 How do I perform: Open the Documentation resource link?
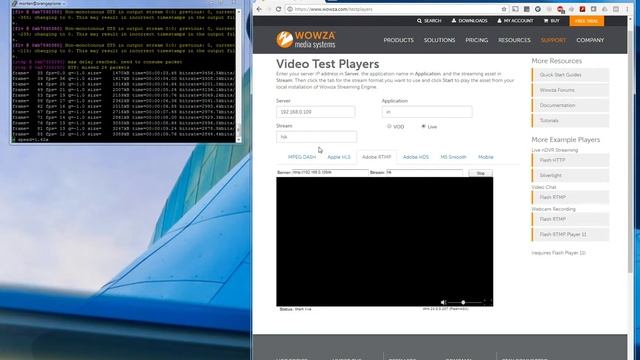pyautogui.click(x=571, y=105)
